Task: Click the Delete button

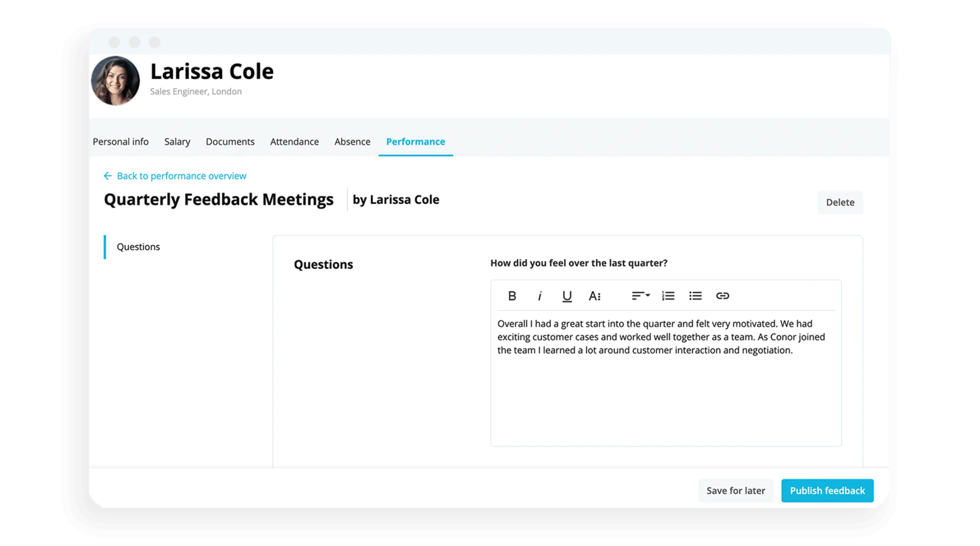Action: tap(840, 202)
